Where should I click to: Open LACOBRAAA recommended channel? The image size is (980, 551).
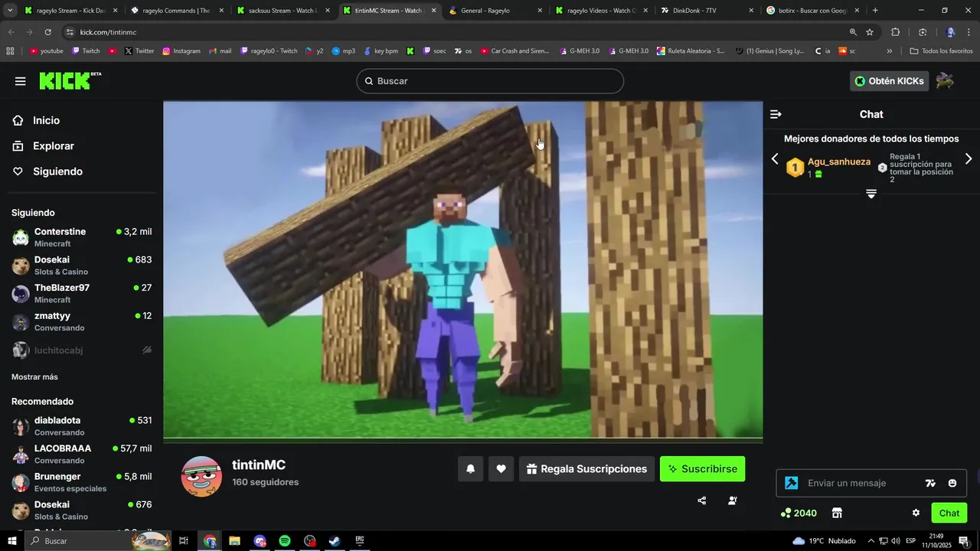coord(81,454)
